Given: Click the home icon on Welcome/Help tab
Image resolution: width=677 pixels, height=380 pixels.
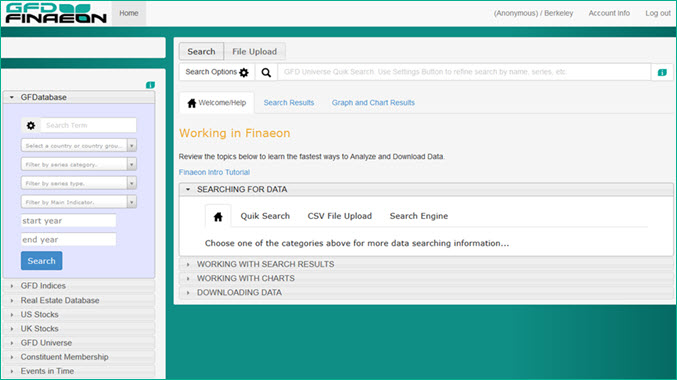Looking at the screenshot, I should [192, 103].
